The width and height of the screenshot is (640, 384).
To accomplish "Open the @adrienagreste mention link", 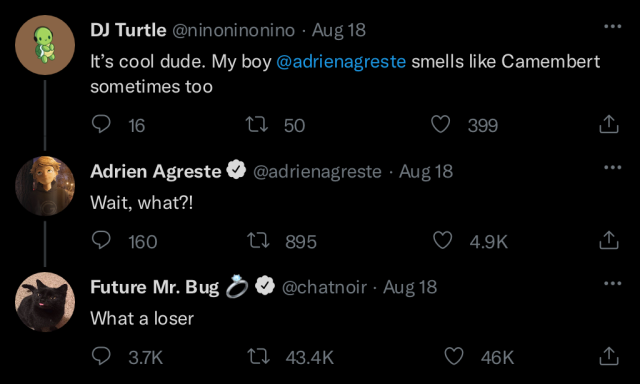I will pos(341,62).
